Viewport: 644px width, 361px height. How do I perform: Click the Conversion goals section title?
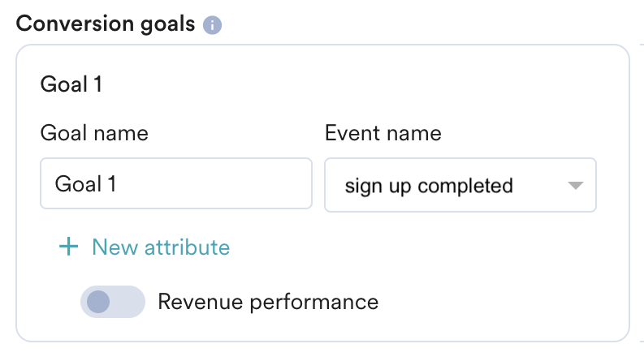[106, 24]
